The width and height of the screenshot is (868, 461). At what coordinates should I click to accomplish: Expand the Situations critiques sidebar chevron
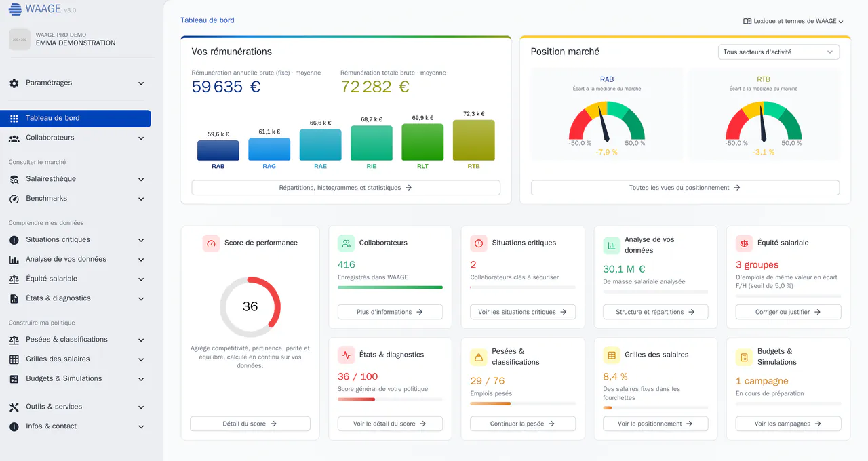click(x=141, y=240)
